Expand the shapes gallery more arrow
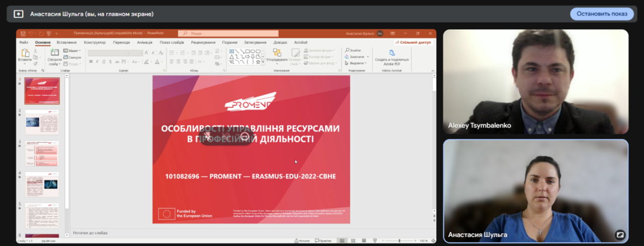 click(x=263, y=62)
